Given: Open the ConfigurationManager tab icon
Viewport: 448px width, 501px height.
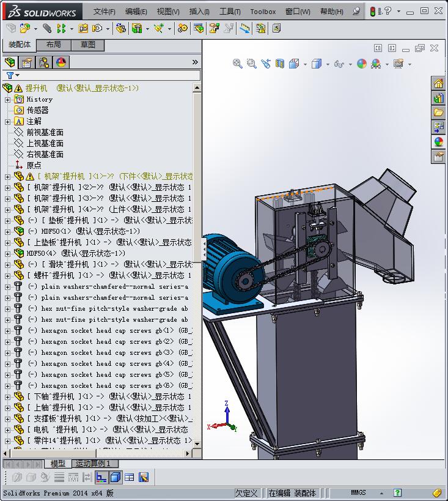Looking at the screenshot, I should [x=44, y=62].
